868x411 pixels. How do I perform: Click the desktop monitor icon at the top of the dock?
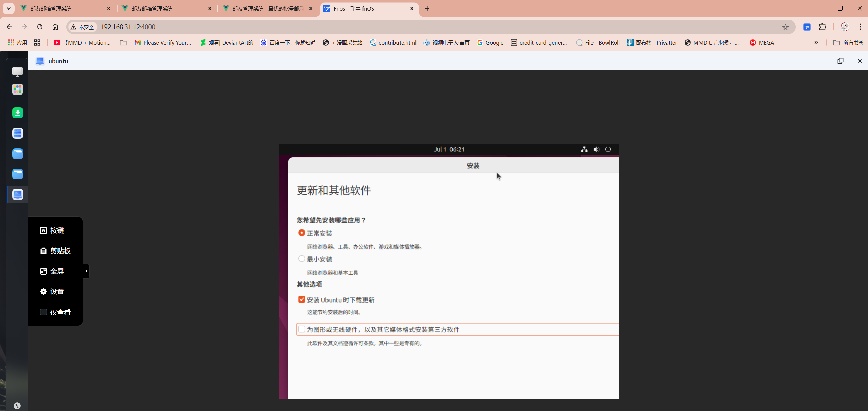pyautogui.click(x=17, y=71)
